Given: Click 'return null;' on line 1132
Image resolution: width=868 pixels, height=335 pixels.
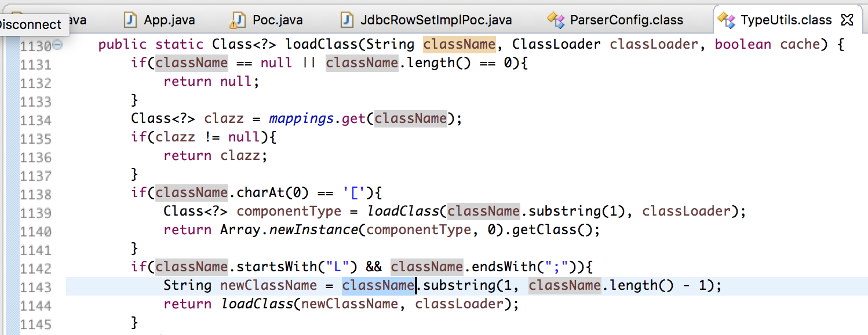Looking at the screenshot, I should point(211,81).
